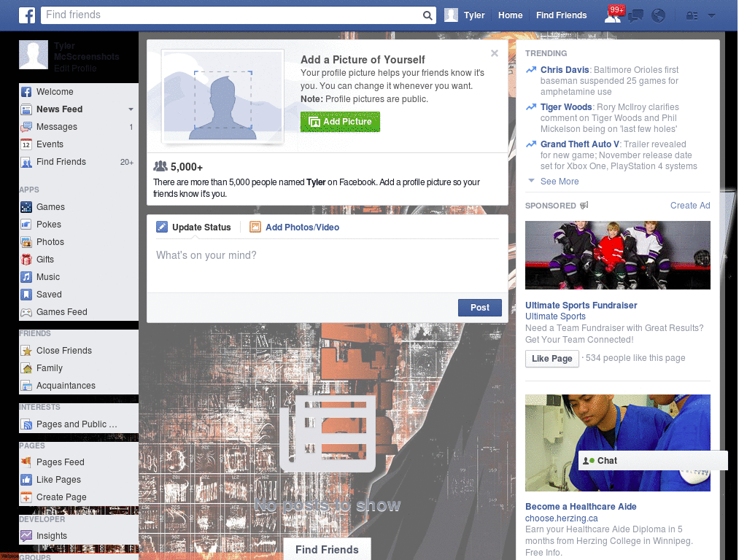The width and height of the screenshot is (747, 560).
Task: Click the profile picture placeholder image
Action: pos(223,97)
